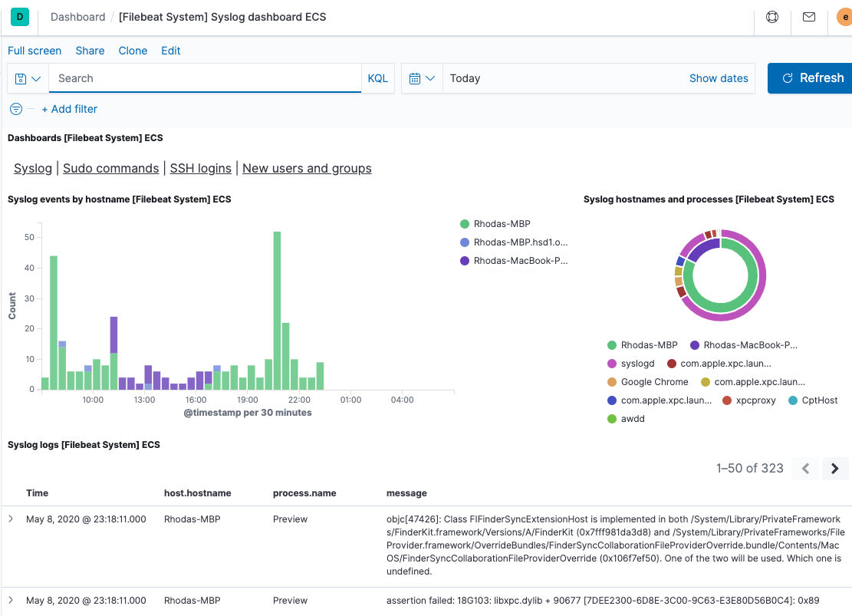Open the newsfeed envelope icon
Screen dimensions: 852x616
(808, 16)
